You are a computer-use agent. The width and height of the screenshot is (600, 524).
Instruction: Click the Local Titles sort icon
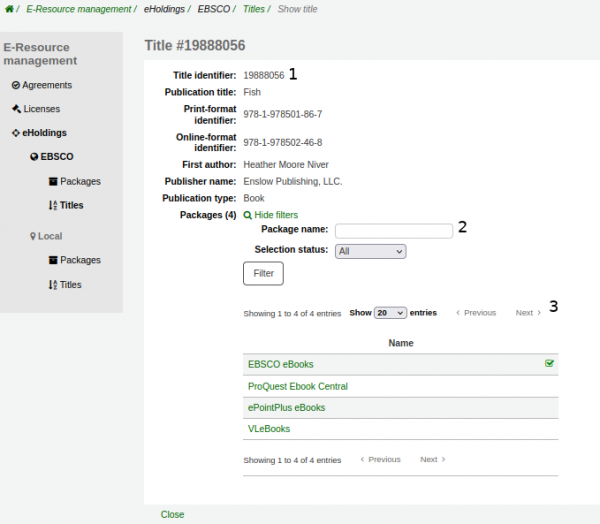point(52,285)
